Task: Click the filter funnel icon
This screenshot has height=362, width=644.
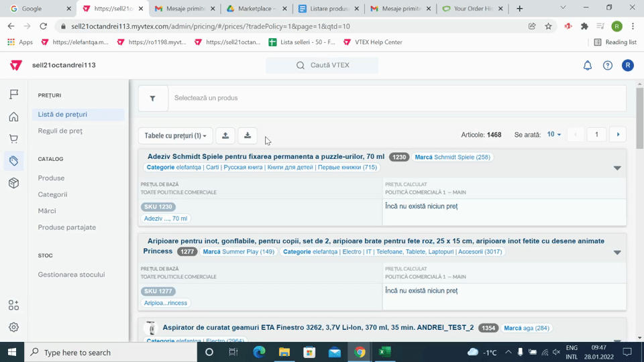Action: [x=153, y=99]
